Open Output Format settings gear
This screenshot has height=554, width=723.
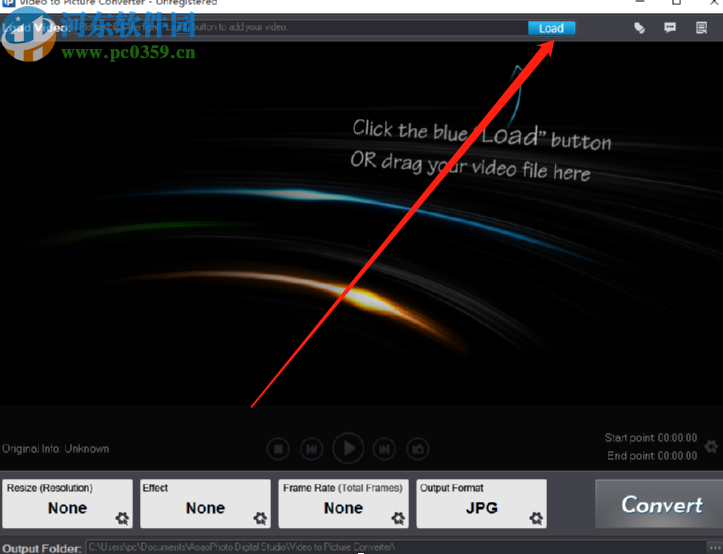(x=536, y=518)
